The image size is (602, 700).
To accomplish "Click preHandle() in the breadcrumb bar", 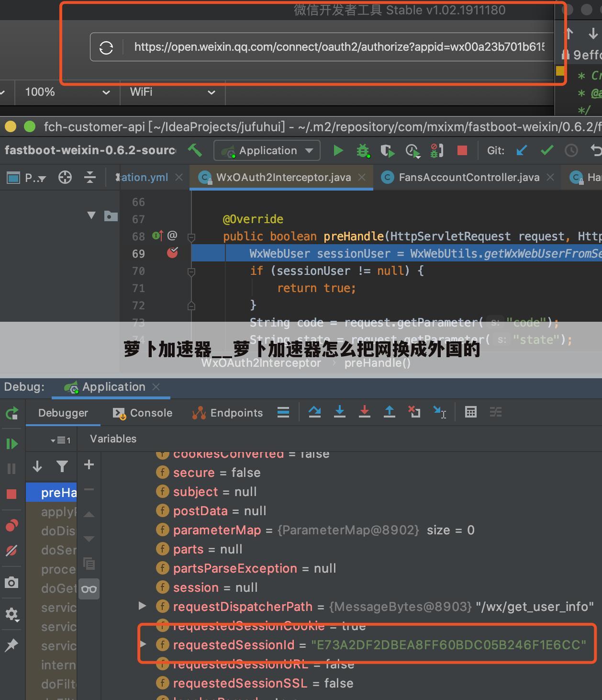I will (378, 363).
